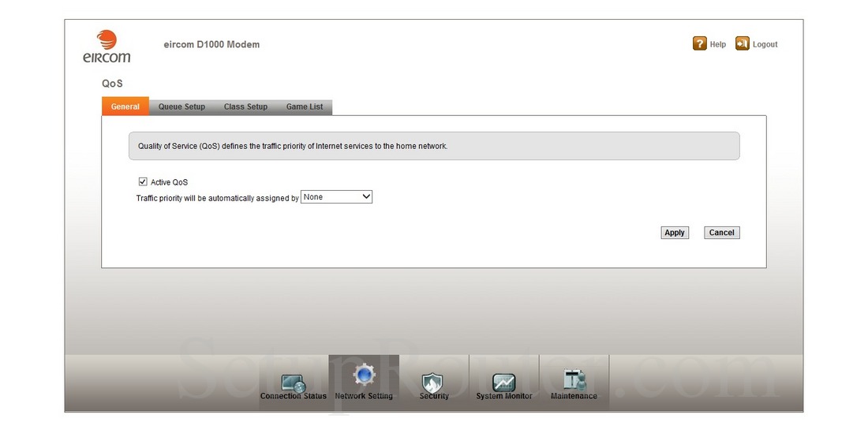868x426 pixels.
Task: Click the Logout door icon
Action: click(x=743, y=43)
